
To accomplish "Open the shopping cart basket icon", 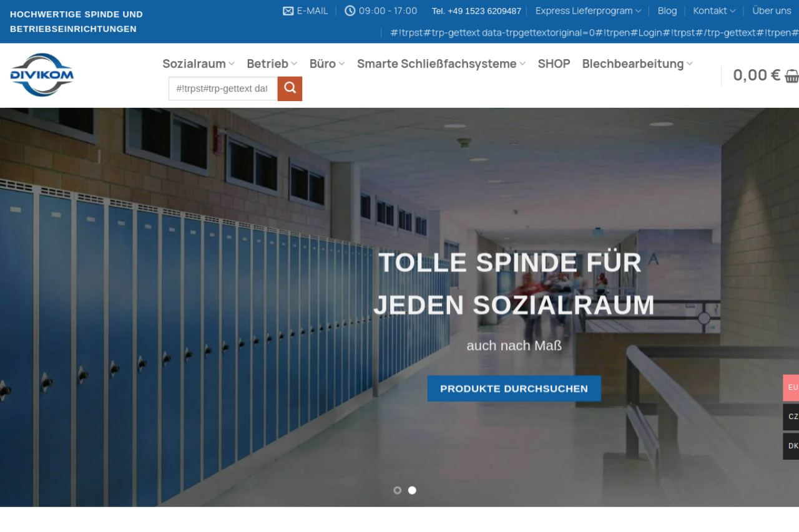I will coord(792,75).
